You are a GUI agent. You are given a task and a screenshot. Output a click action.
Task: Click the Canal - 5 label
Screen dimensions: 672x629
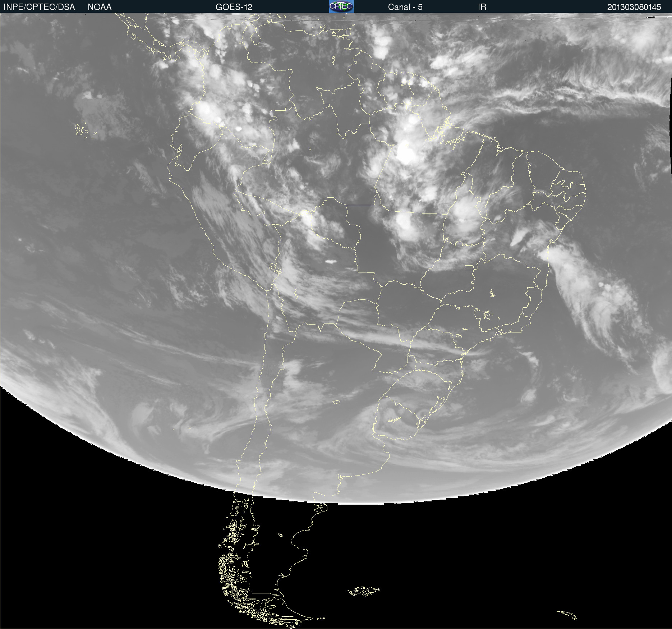[405, 7]
